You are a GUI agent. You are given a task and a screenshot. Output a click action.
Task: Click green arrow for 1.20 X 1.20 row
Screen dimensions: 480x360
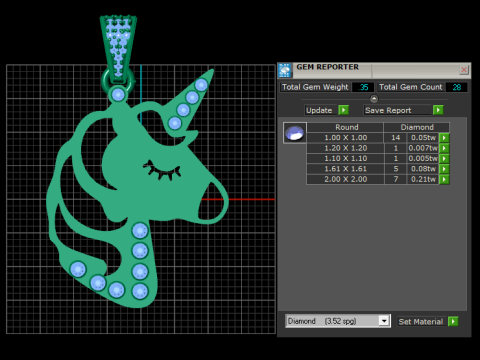[444, 148]
